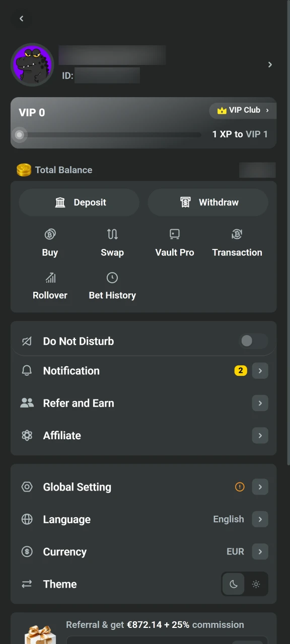Open Global Setting
This screenshot has width=290, height=644.
tap(260, 487)
